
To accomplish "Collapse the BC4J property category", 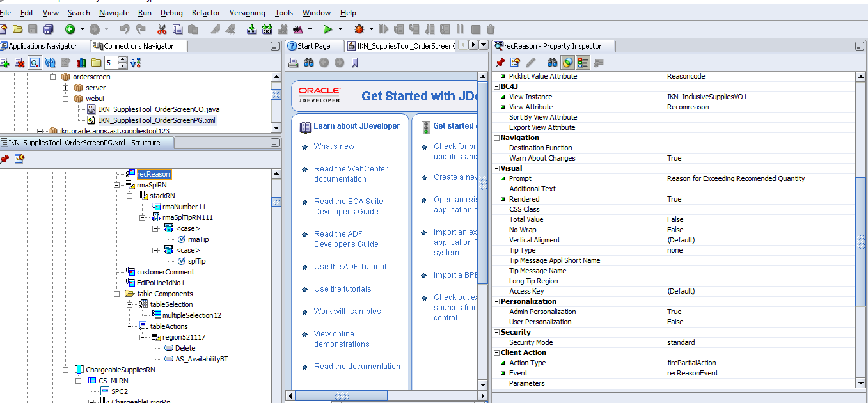I will 496,86.
